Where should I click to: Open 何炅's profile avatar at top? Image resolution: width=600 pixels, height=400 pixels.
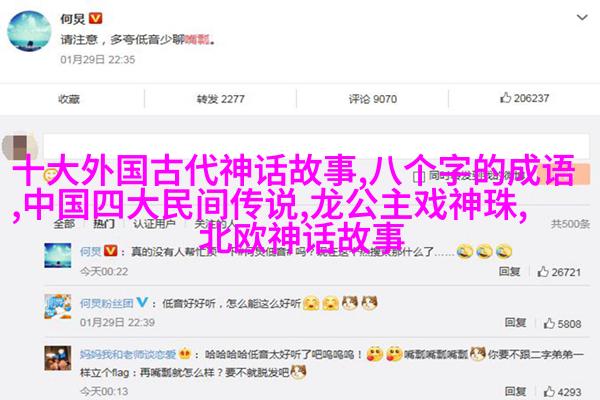click(x=29, y=31)
